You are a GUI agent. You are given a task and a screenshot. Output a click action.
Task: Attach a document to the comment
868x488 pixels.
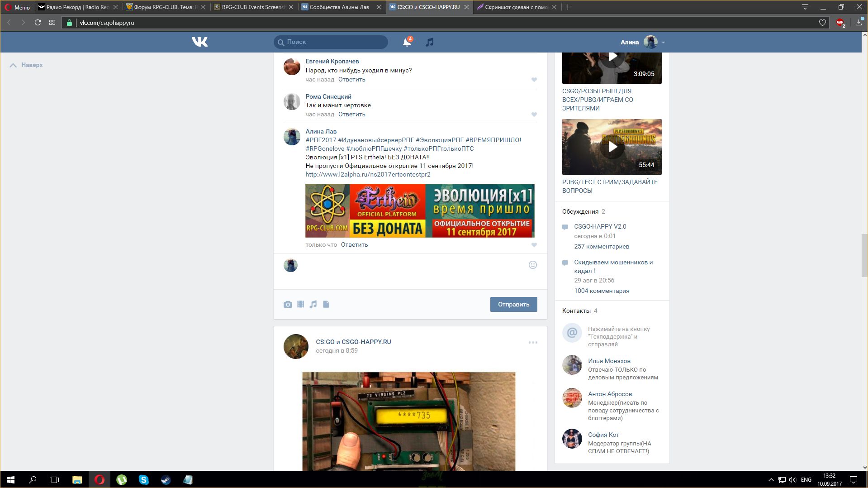326,304
